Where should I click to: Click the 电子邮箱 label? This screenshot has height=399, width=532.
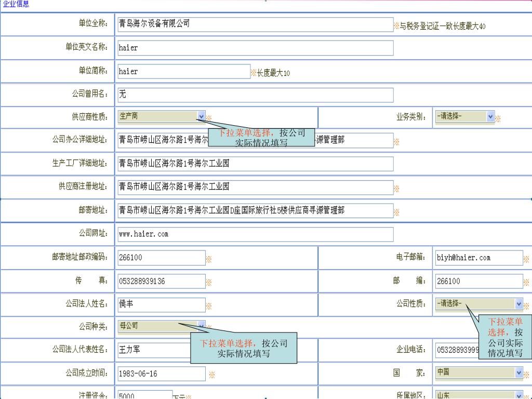coord(411,257)
